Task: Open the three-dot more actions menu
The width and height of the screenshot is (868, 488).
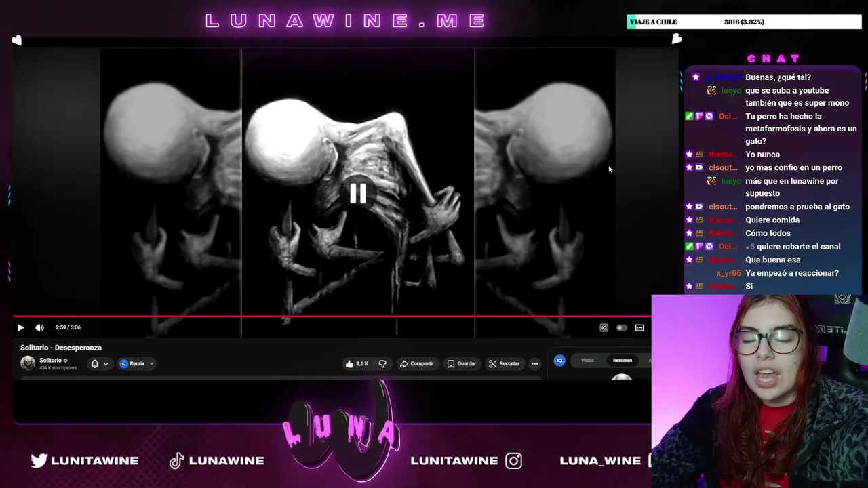Action: pos(535,364)
